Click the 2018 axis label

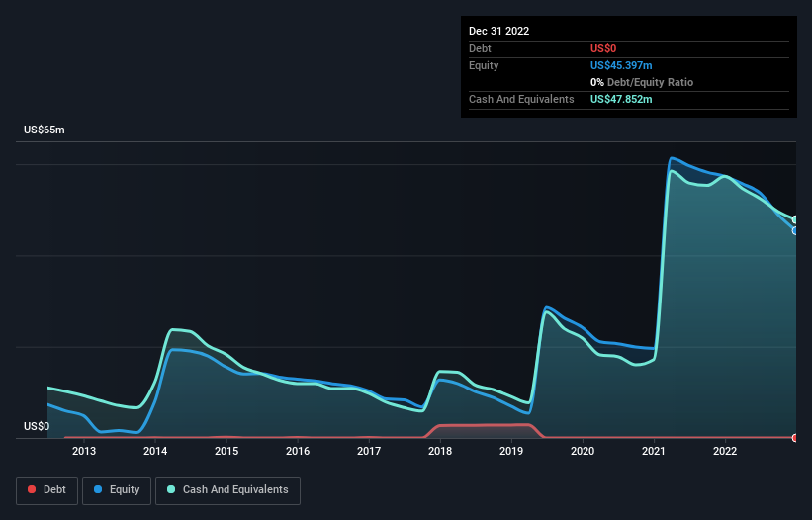click(440, 451)
